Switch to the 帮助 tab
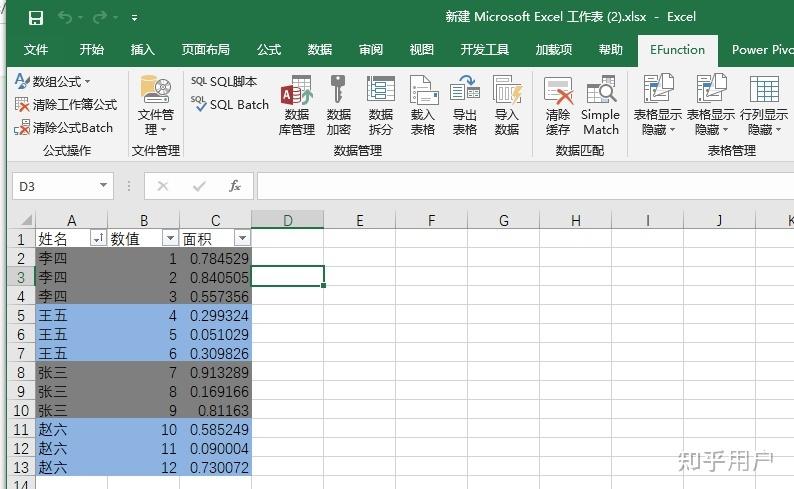 (610, 50)
